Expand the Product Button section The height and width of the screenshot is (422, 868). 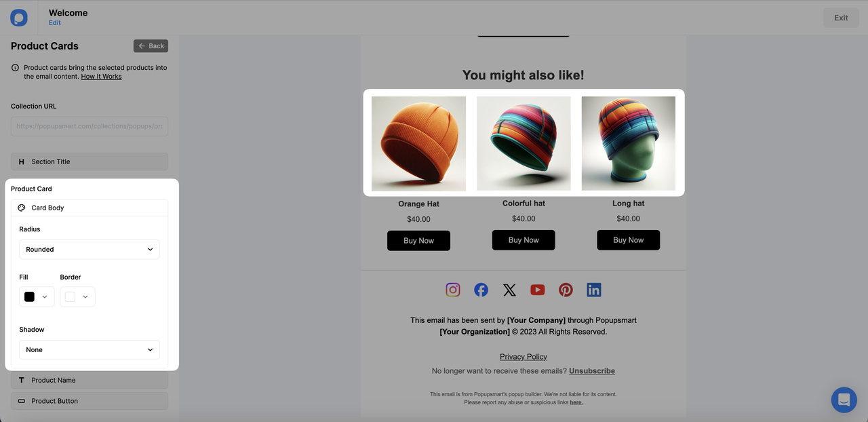pyautogui.click(x=90, y=401)
